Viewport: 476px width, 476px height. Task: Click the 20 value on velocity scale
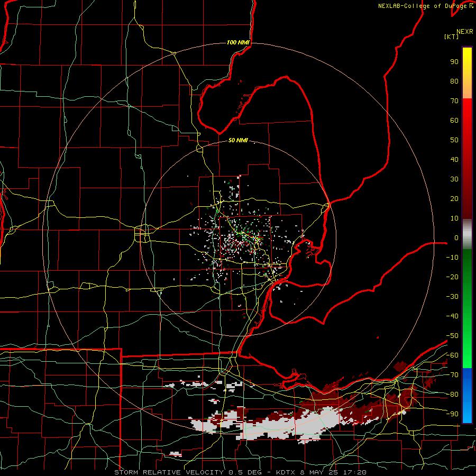[454, 199]
